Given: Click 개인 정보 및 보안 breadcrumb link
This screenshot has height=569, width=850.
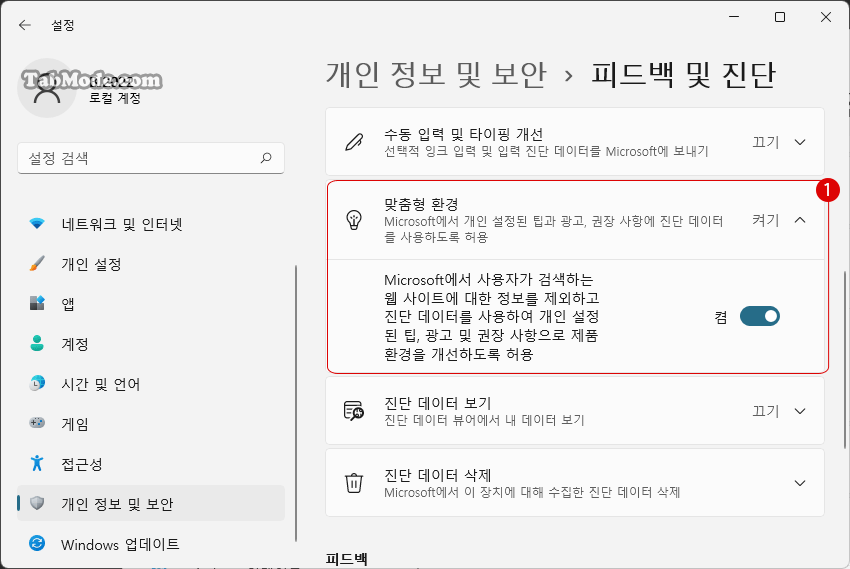Looking at the screenshot, I should pyautogui.click(x=436, y=74).
